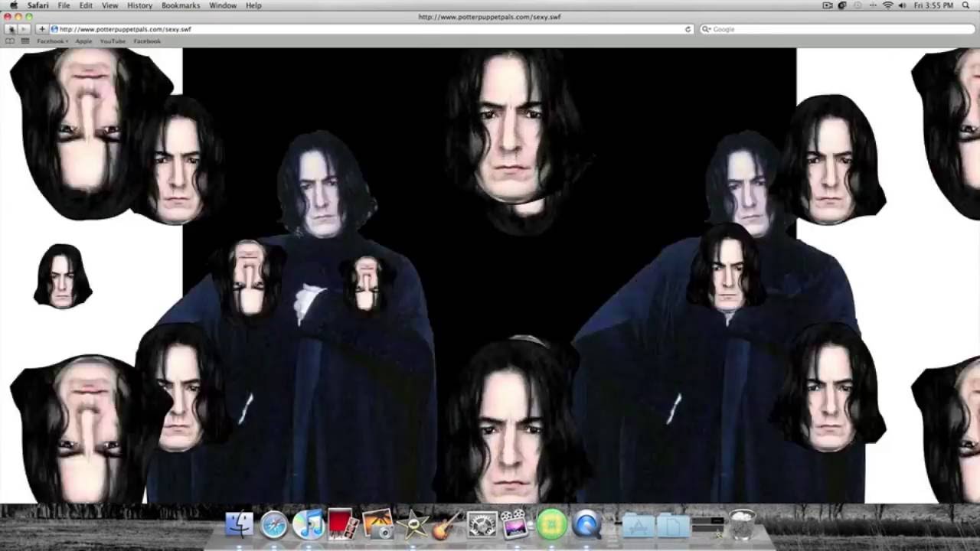Launch QuickTime Player from the Dock
980x551 pixels.
[x=586, y=524]
